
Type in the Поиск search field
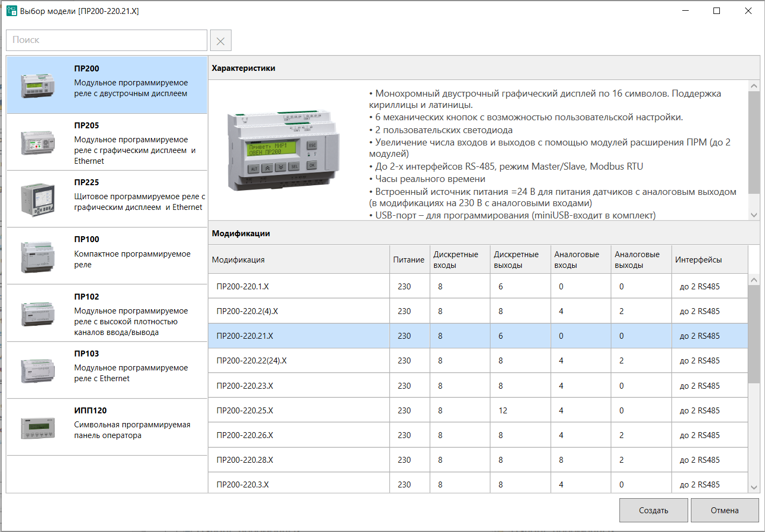point(106,40)
